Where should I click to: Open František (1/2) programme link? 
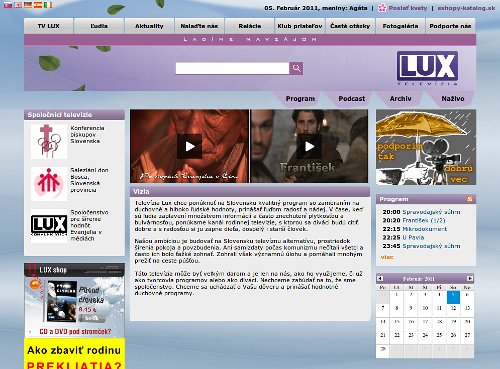(x=424, y=220)
